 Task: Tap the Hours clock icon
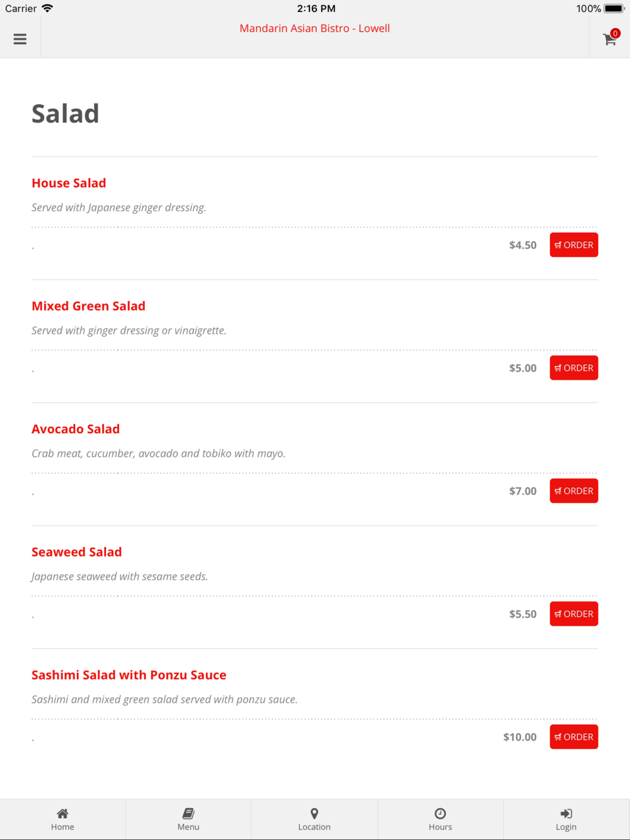(440, 814)
